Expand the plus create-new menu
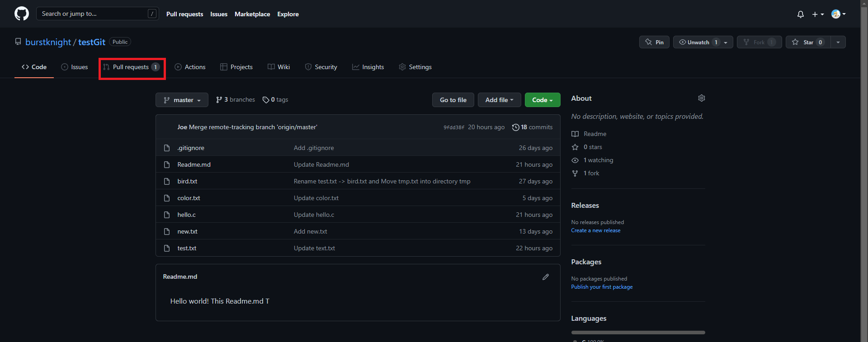868x342 pixels. coord(818,14)
